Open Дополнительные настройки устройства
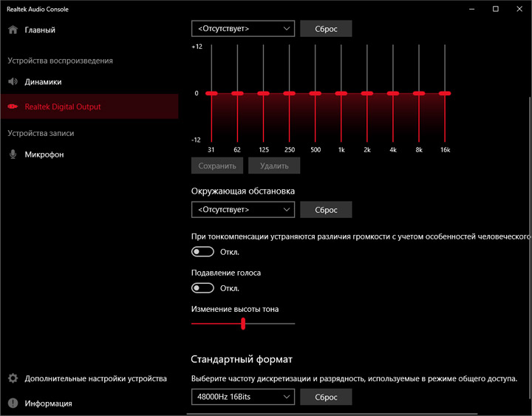Image resolution: width=532 pixels, height=416 pixels. [x=89, y=378]
